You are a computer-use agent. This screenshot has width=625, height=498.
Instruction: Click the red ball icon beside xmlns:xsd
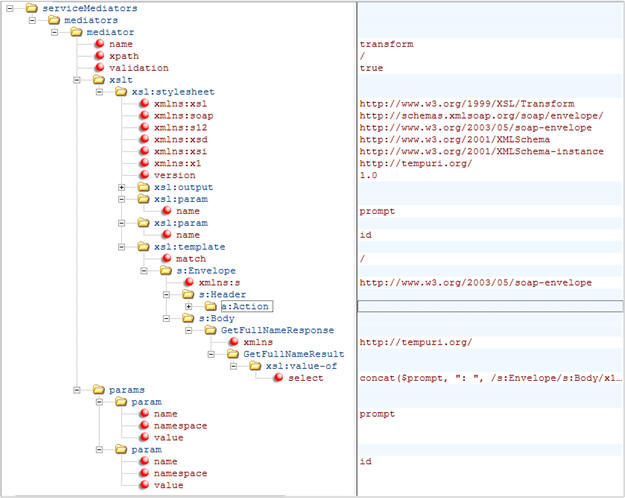(x=144, y=139)
